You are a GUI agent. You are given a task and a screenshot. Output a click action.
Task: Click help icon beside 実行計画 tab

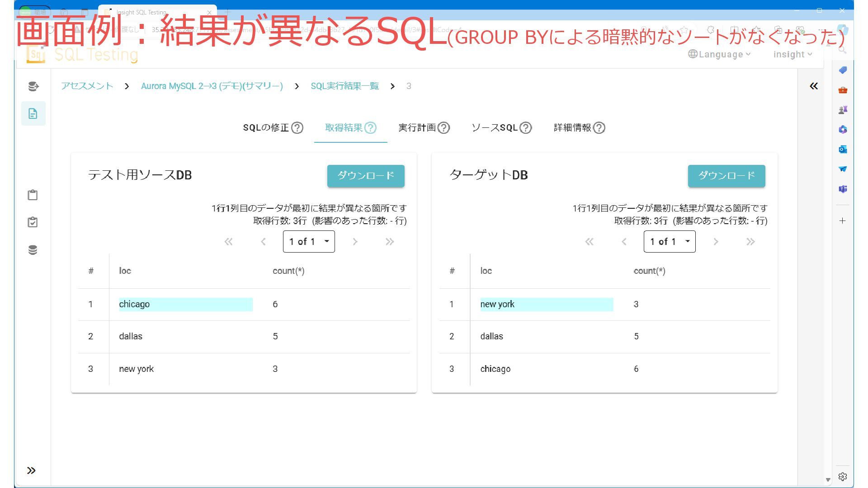444,128
